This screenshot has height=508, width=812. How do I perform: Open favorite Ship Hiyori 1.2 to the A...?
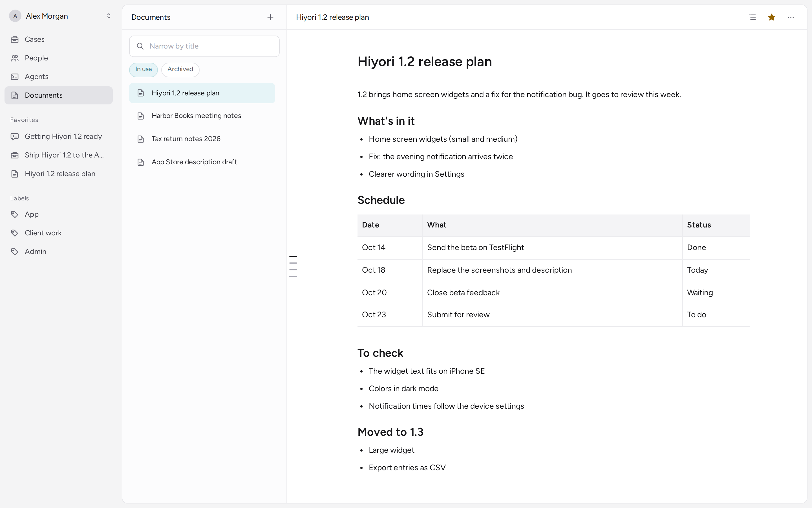tap(58, 155)
